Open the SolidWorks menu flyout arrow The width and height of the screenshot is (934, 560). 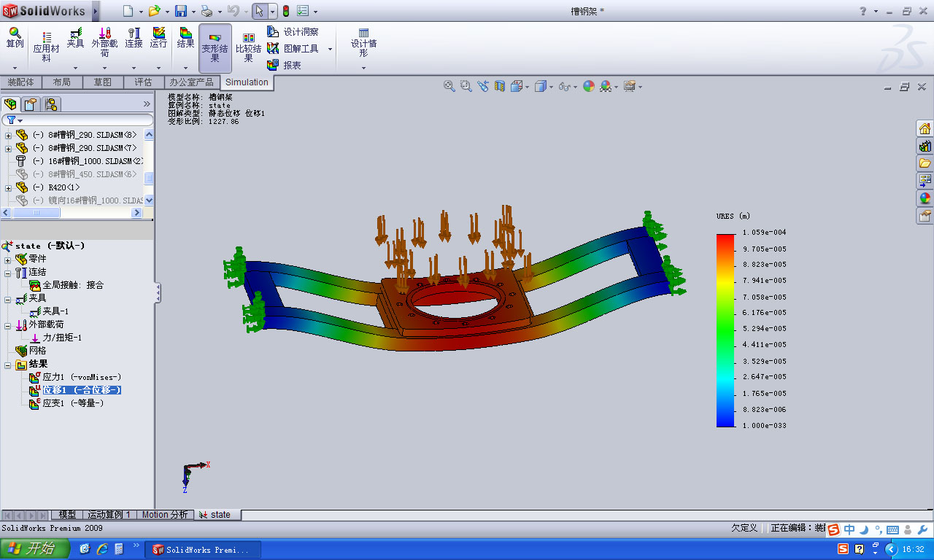96,11
